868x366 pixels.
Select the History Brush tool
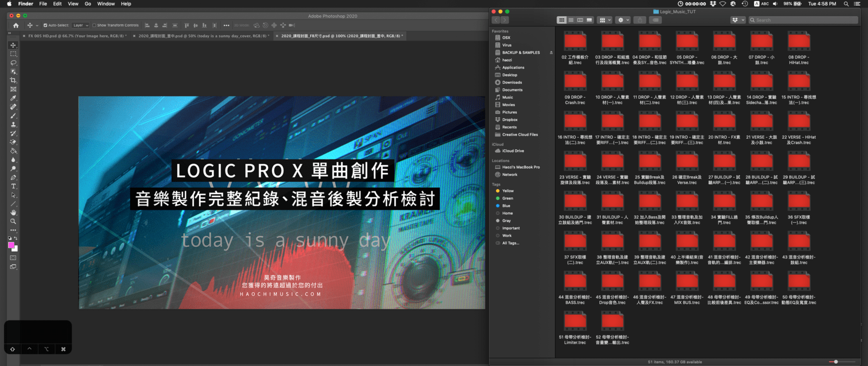tap(14, 133)
